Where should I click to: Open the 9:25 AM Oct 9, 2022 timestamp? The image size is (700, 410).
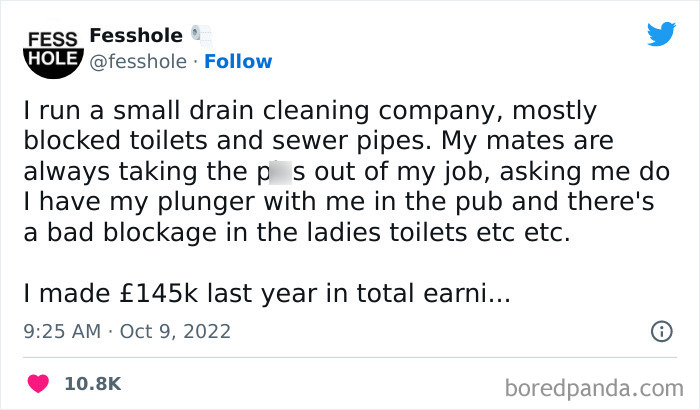click(127, 331)
